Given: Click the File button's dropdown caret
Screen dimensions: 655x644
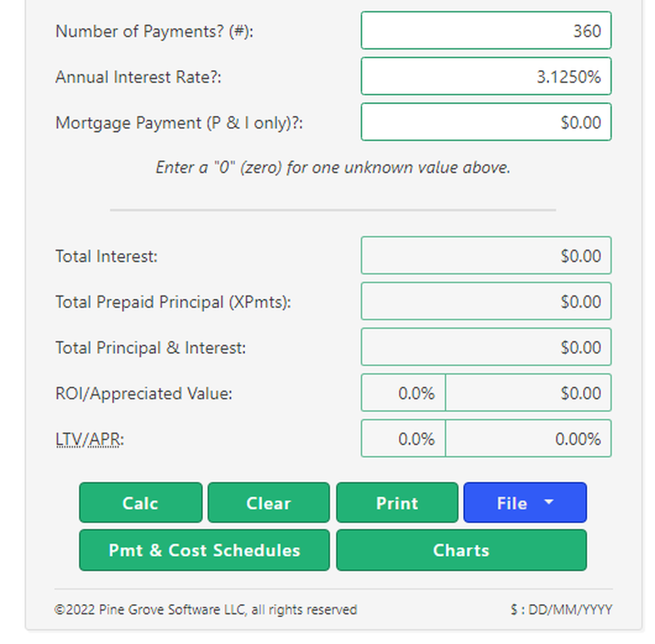Looking at the screenshot, I should [x=549, y=502].
